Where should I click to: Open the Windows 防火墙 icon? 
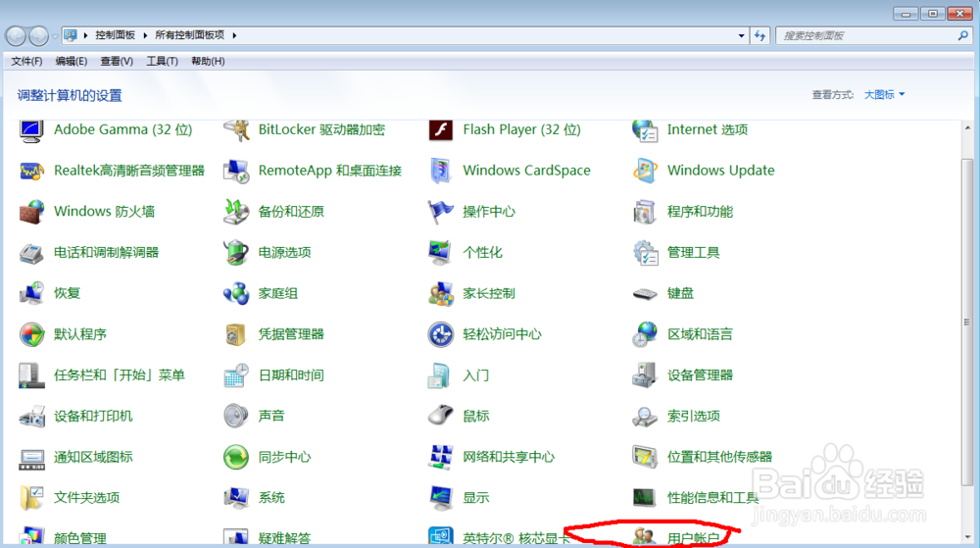(31, 212)
